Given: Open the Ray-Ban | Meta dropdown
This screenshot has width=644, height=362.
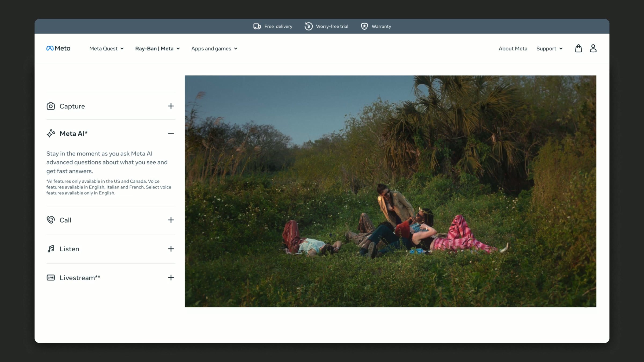Looking at the screenshot, I should coord(157,49).
